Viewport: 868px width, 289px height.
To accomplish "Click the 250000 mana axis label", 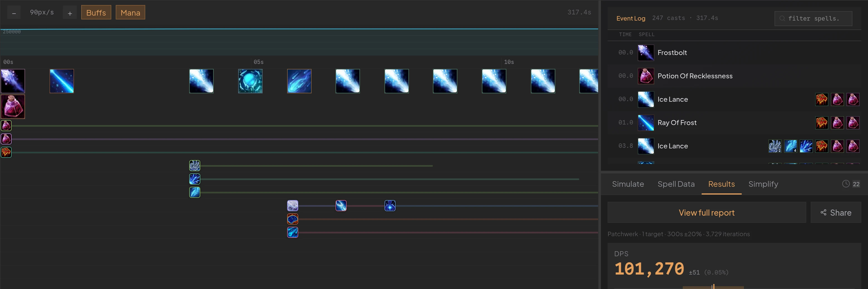I will coord(12,32).
